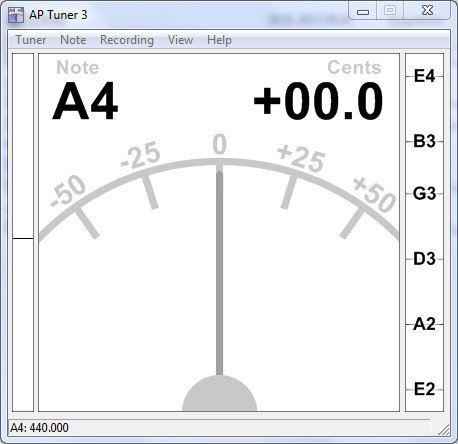Open the Recording menu
Screen dimensions: 458x444
(x=127, y=40)
